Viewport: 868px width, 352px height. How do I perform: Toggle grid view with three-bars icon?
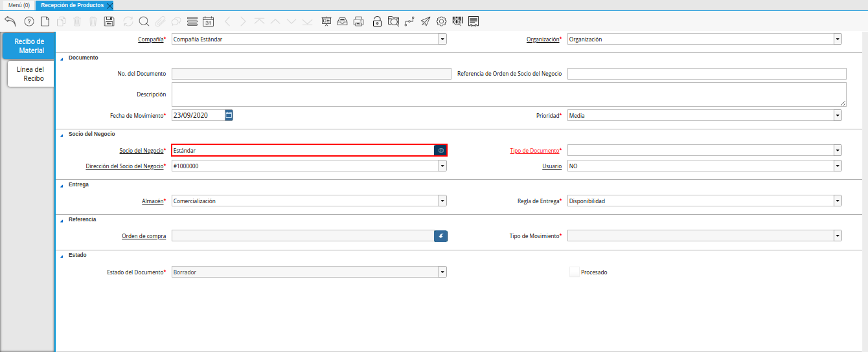point(192,21)
